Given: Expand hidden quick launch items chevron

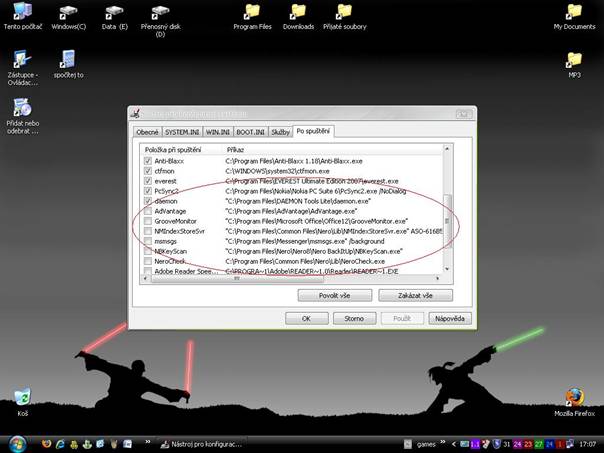Looking at the screenshot, I should (x=148, y=441).
